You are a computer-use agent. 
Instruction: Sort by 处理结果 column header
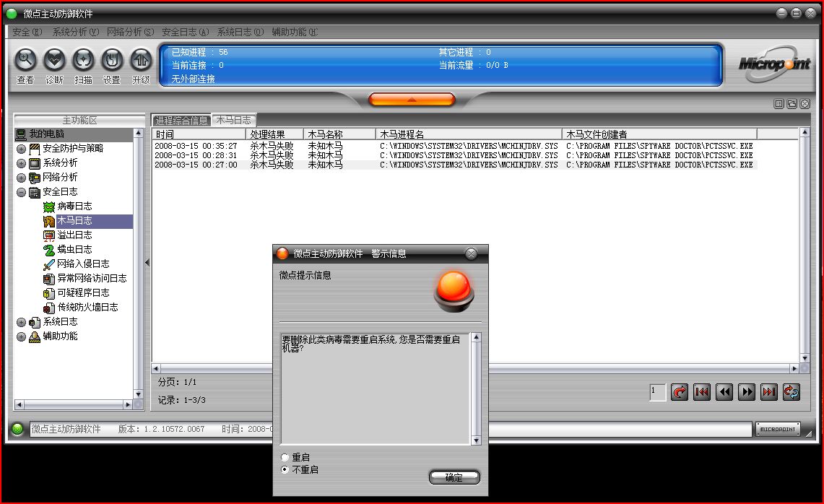pos(274,134)
